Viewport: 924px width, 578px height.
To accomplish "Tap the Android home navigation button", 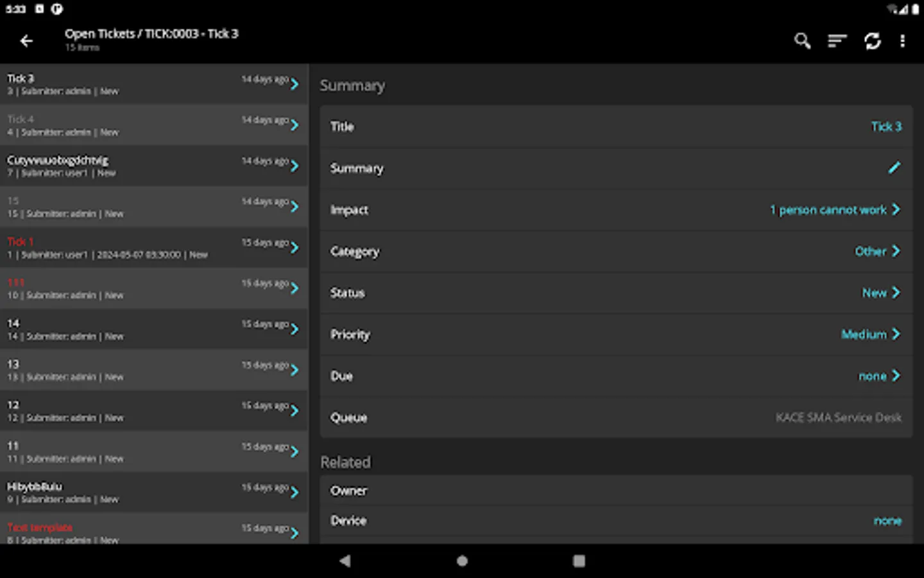I will pos(461,561).
